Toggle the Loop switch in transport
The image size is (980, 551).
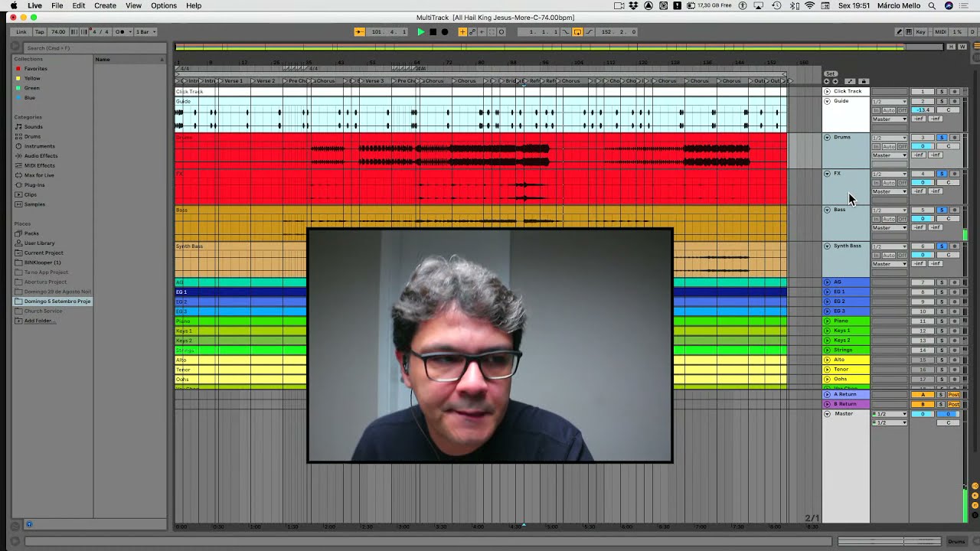tap(577, 31)
